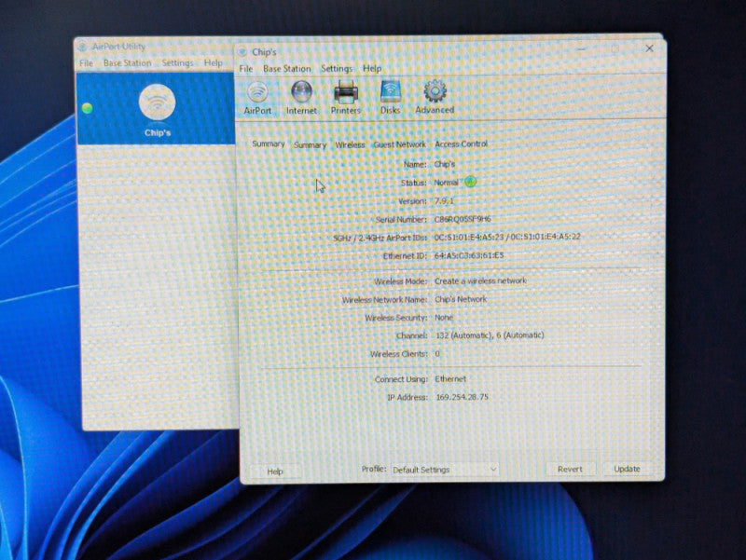Click the Wireless Clients value 0
The image size is (746, 560).
tap(437, 354)
